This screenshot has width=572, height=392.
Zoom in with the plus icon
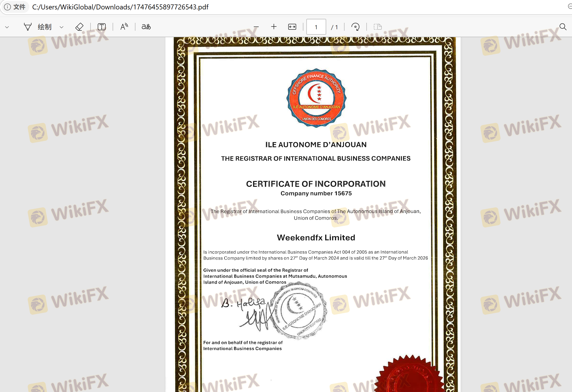(x=274, y=27)
